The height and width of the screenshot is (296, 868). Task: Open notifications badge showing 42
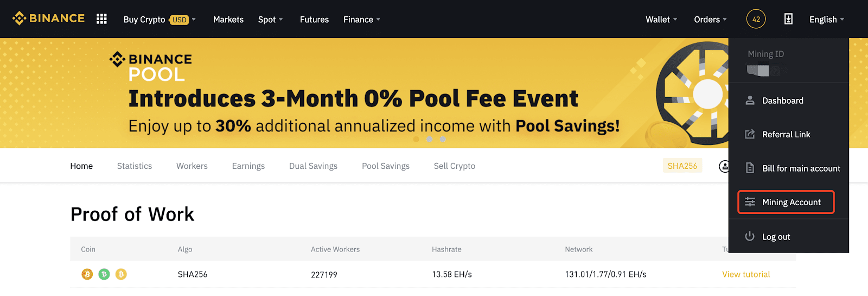[x=756, y=19]
